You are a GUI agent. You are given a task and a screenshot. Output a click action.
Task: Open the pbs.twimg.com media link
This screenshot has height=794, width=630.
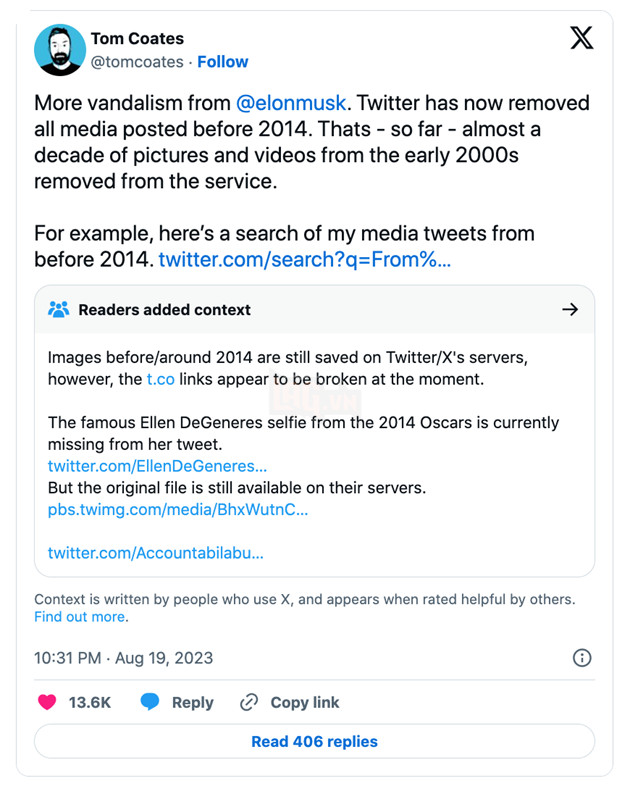pos(178,509)
